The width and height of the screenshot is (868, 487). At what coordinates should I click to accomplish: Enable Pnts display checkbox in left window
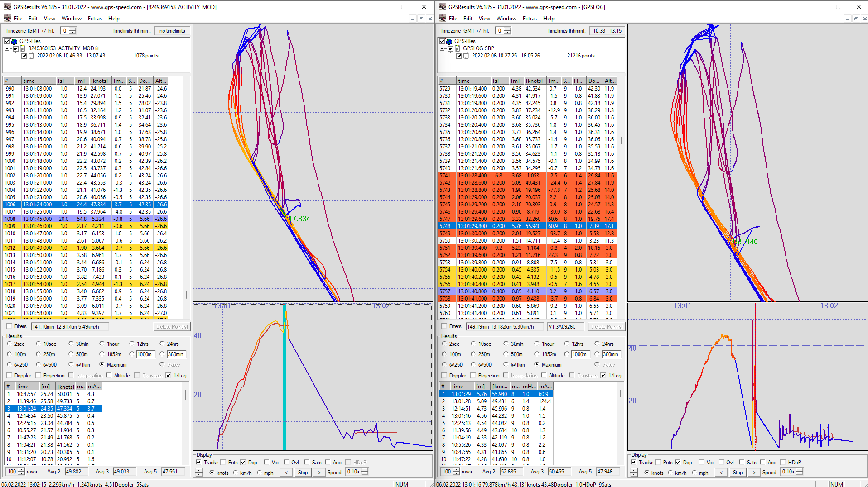(x=223, y=462)
